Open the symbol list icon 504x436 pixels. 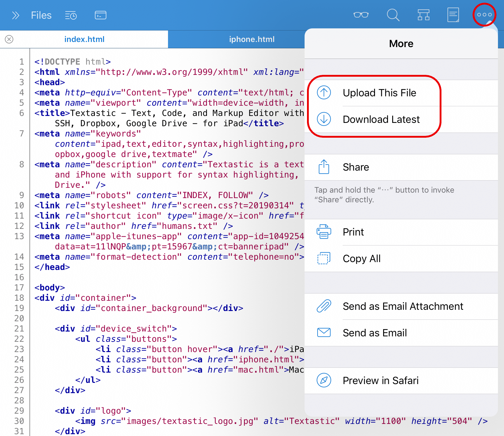point(424,15)
